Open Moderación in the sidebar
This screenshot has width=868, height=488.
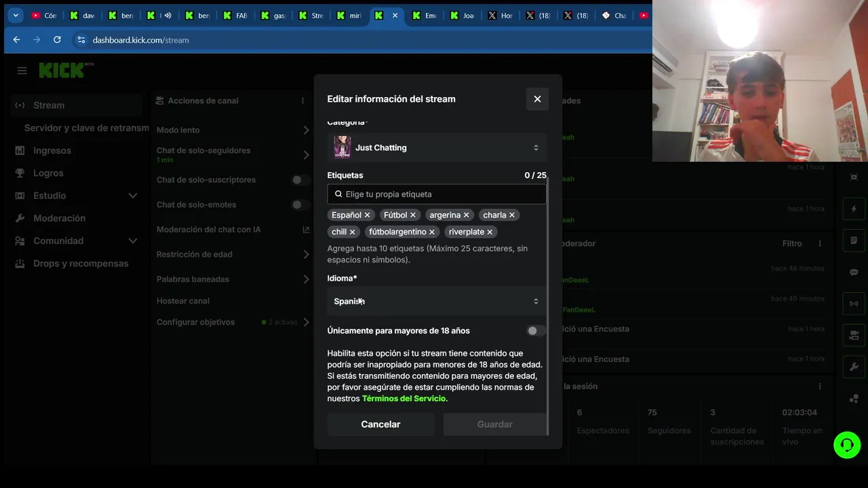[59, 218]
